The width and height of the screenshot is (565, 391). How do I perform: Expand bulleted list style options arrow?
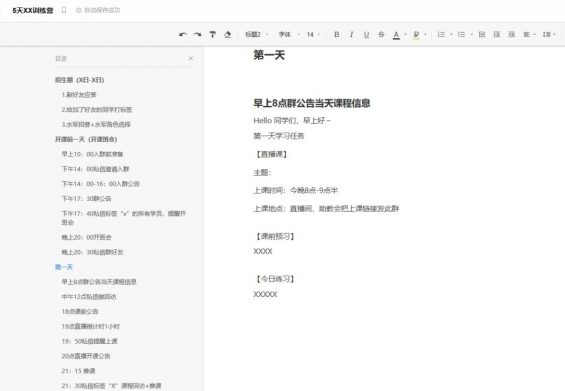(x=471, y=35)
